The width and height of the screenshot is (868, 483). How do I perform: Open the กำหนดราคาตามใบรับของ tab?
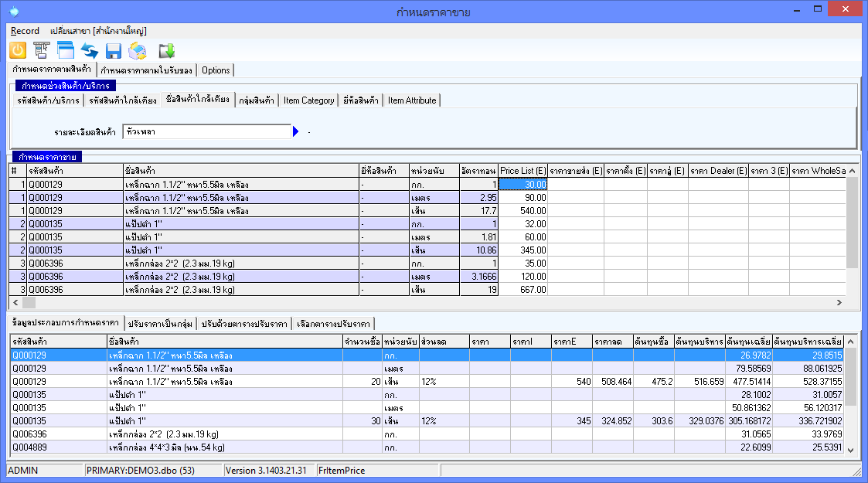146,70
